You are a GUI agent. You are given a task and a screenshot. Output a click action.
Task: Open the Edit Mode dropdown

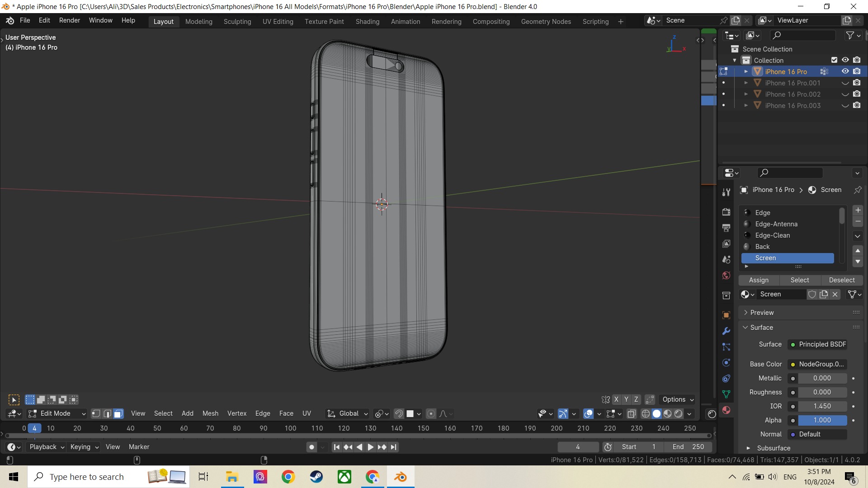57,413
